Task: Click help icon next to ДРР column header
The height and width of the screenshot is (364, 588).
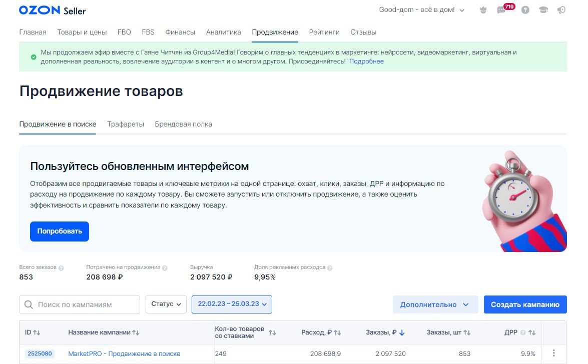Action: coord(523,332)
